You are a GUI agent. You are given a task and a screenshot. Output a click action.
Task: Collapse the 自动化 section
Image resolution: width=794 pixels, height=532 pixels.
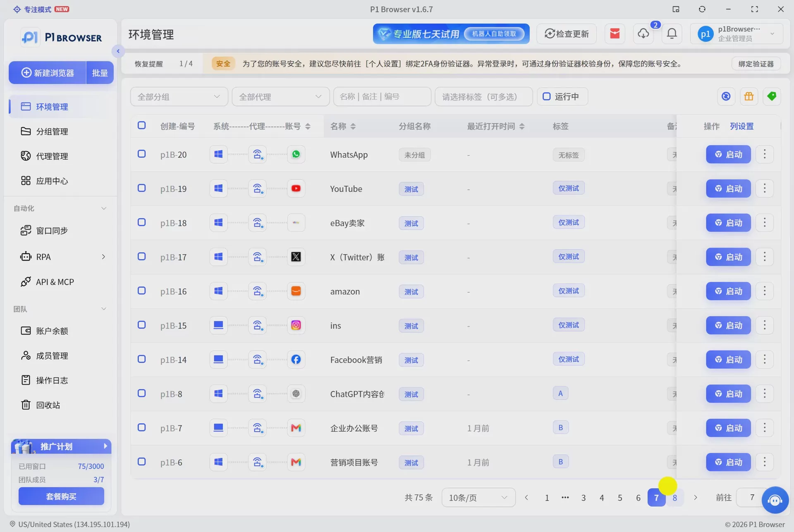(103, 208)
